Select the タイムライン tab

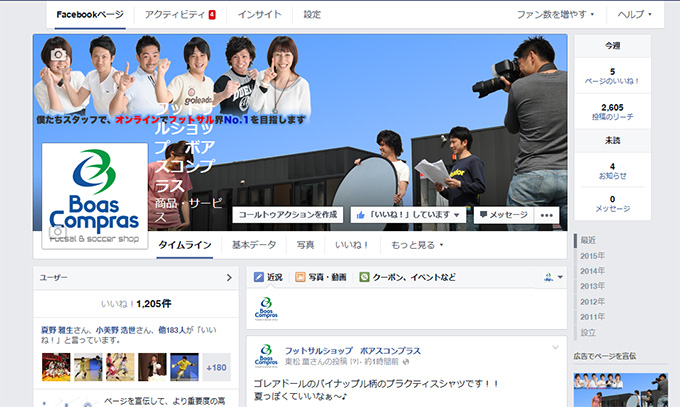point(185,245)
